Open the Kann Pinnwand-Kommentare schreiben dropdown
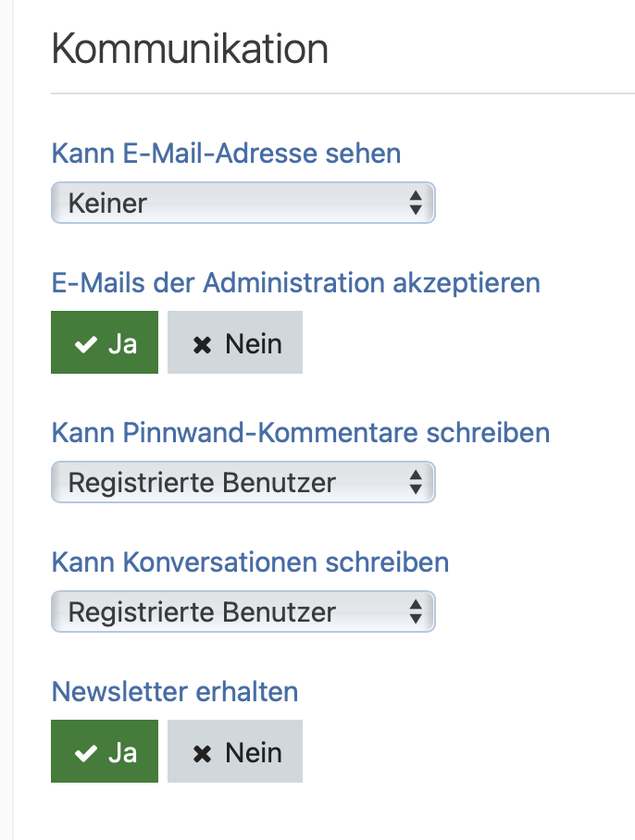The image size is (635, 840). [243, 482]
